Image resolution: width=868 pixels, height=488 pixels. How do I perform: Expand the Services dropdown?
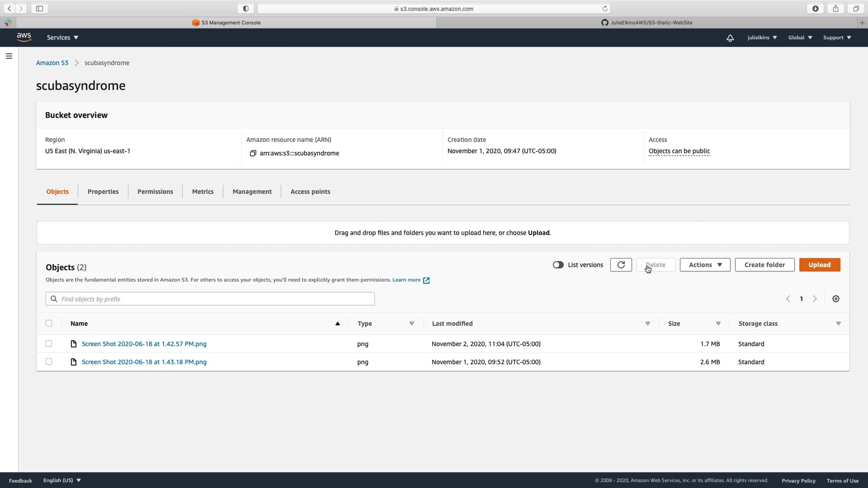click(x=62, y=38)
